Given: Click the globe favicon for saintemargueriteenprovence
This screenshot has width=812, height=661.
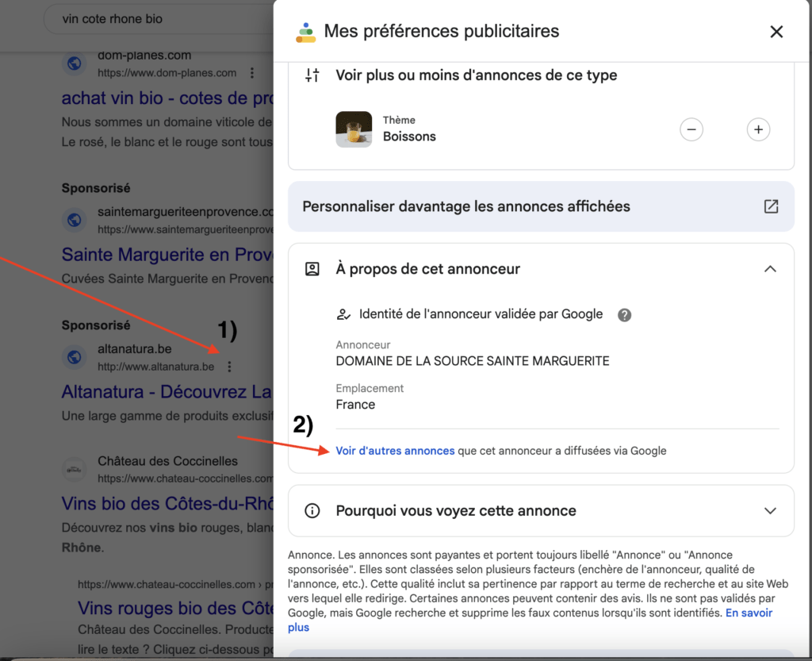Looking at the screenshot, I should pos(75,220).
